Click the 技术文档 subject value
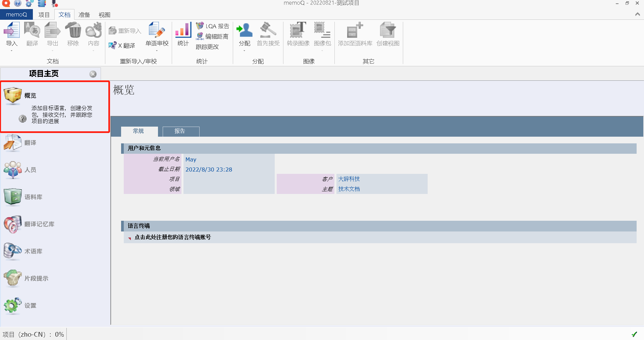This screenshot has height=340, width=644. pyautogui.click(x=349, y=189)
